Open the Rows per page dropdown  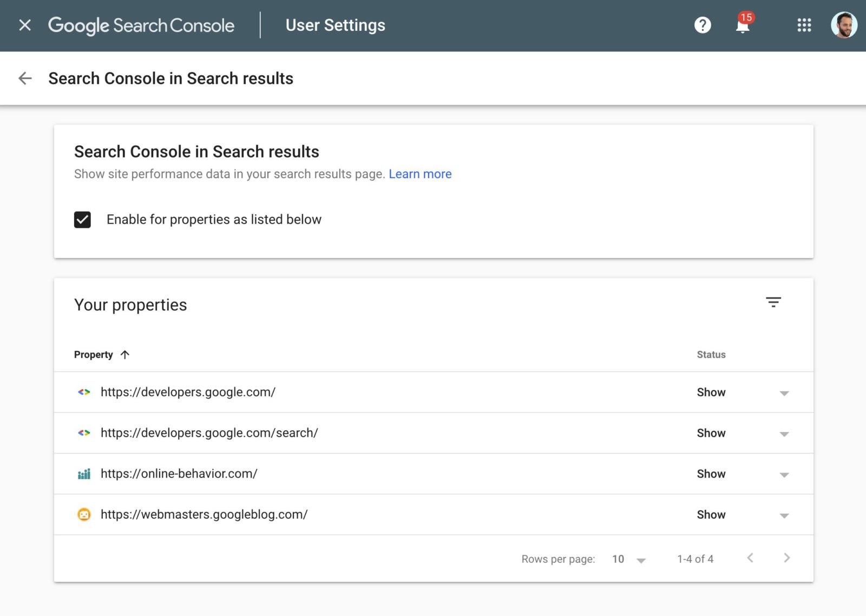click(641, 560)
